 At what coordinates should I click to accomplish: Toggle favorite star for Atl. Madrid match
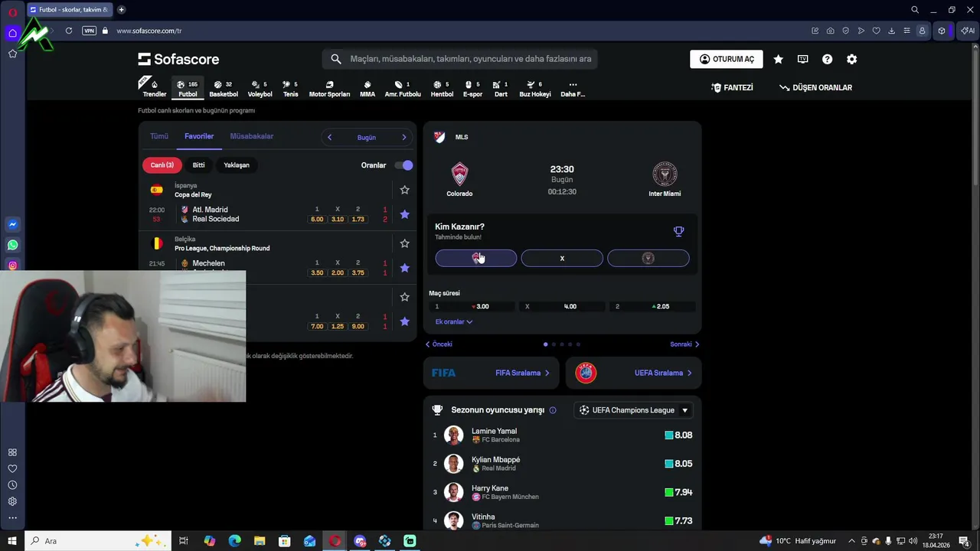pos(404,214)
